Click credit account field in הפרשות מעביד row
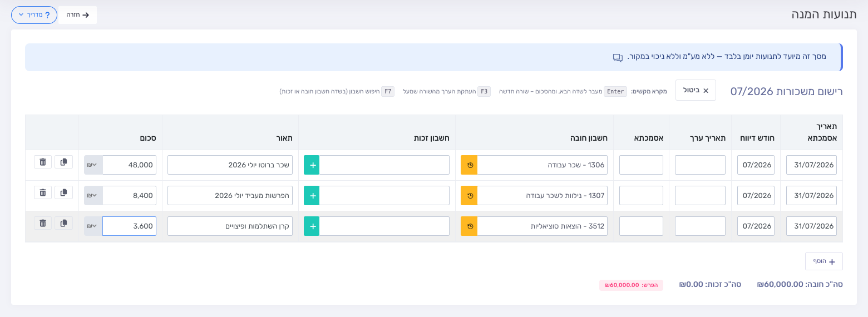 click(x=384, y=196)
